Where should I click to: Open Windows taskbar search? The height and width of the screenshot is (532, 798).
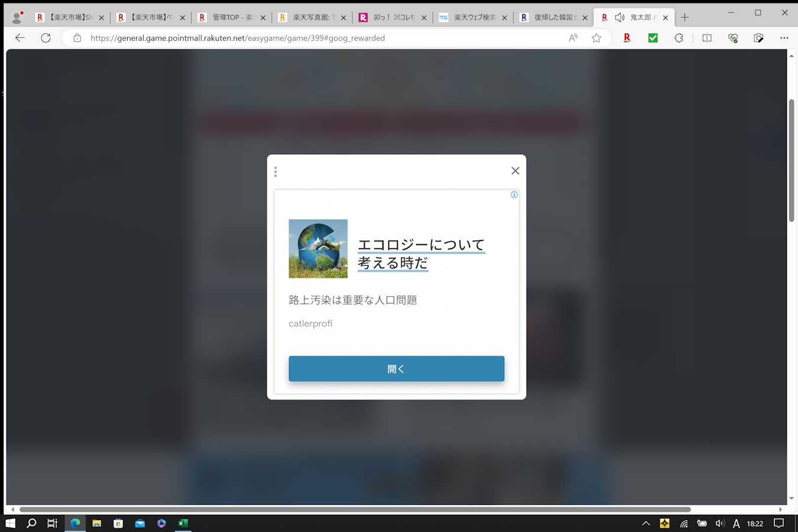click(x=32, y=523)
